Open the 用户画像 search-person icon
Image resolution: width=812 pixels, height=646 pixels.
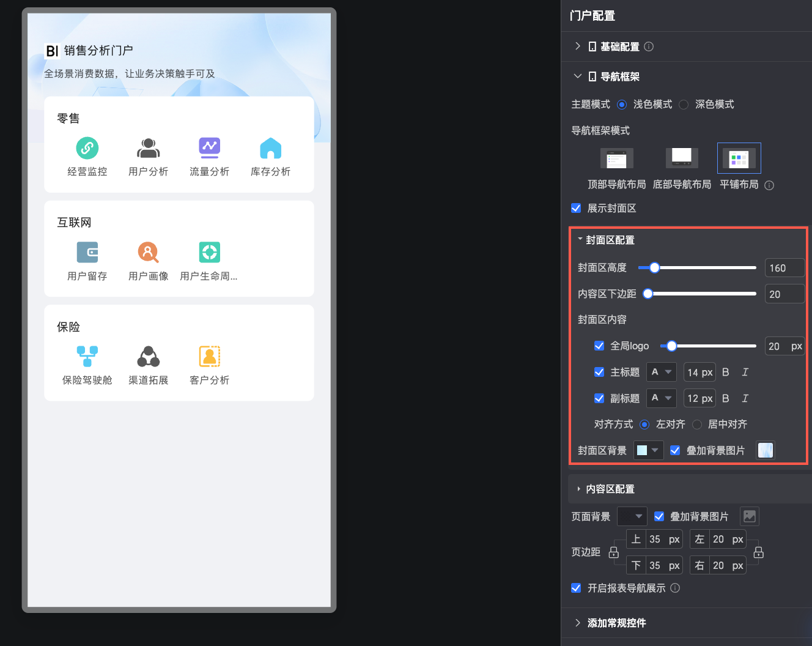149,252
